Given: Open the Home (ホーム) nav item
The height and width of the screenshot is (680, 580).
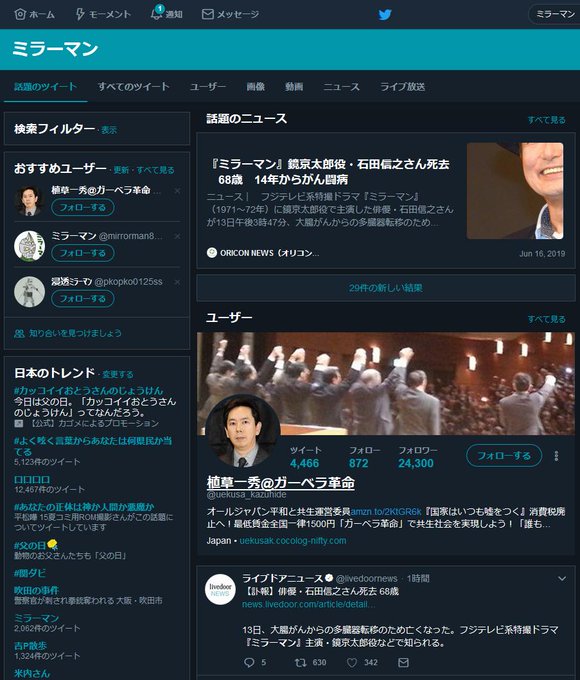Looking at the screenshot, I should 35,14.
